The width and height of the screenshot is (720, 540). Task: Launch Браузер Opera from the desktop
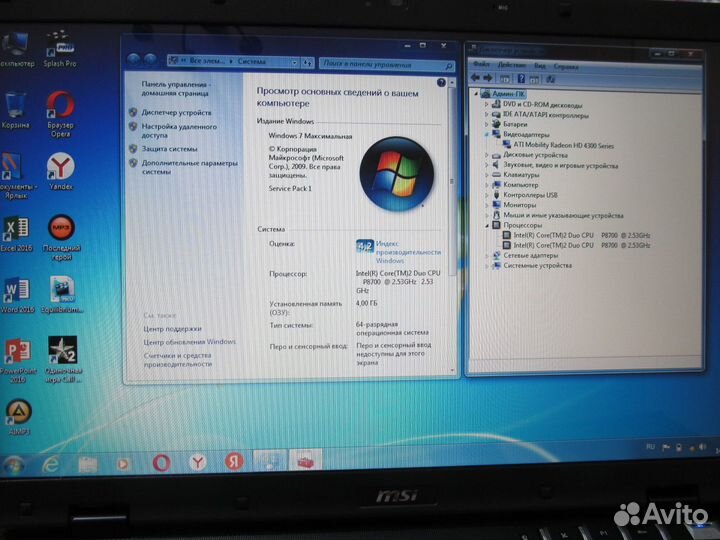60,114
